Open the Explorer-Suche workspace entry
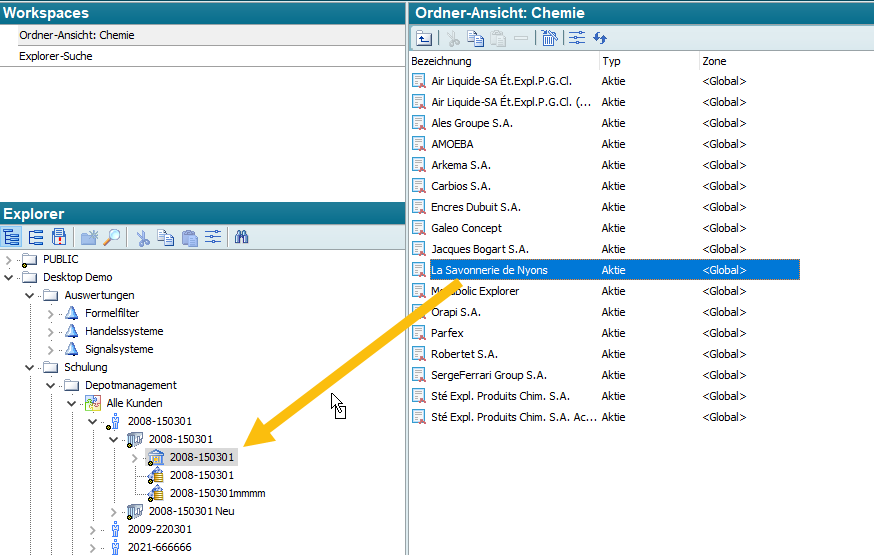 pos(56,56)
